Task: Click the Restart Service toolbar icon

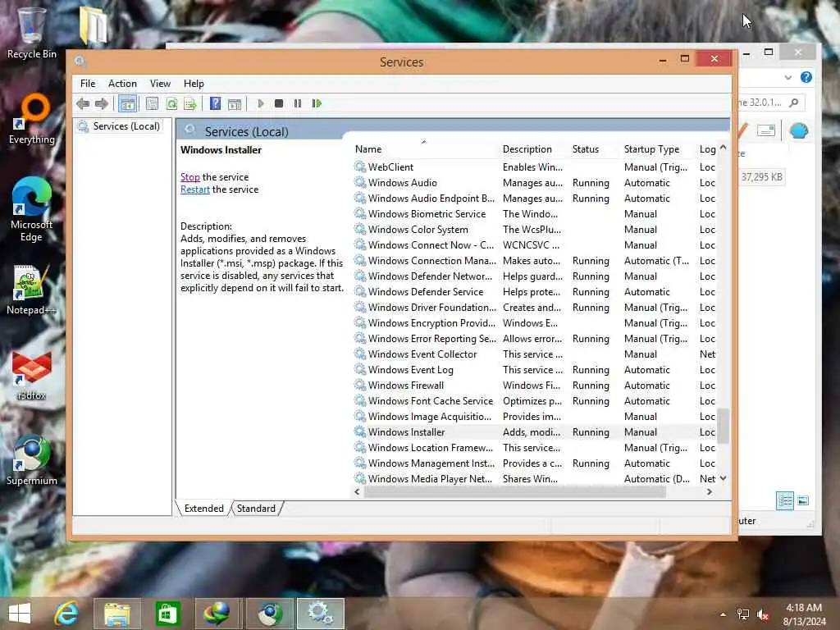Action: tap(317, 103)
